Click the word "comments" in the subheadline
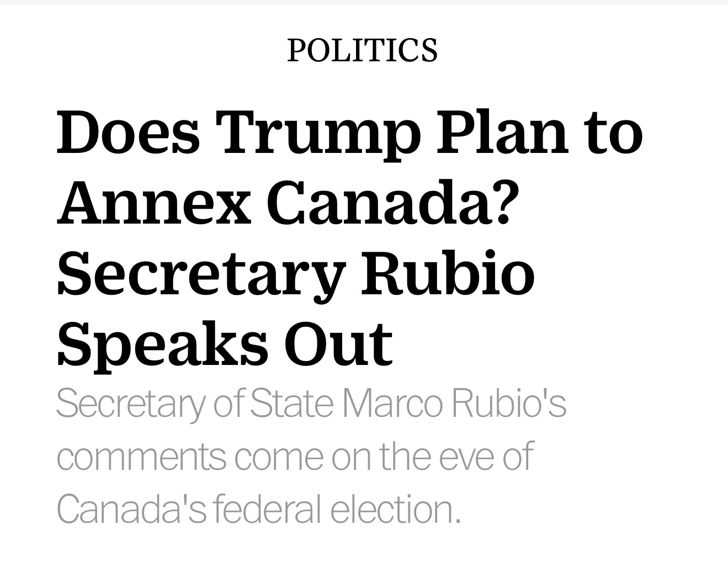The image size is (728, 588). point(141,457)
